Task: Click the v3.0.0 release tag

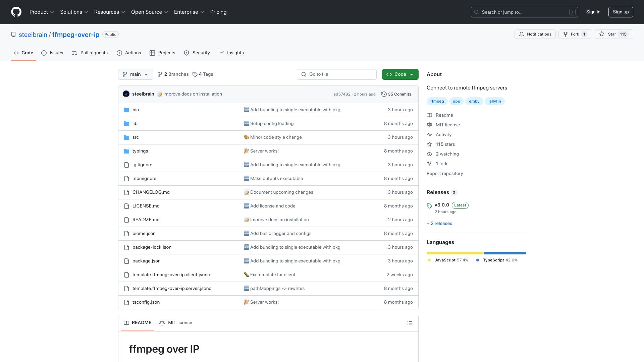Action: tap(442, 205)
